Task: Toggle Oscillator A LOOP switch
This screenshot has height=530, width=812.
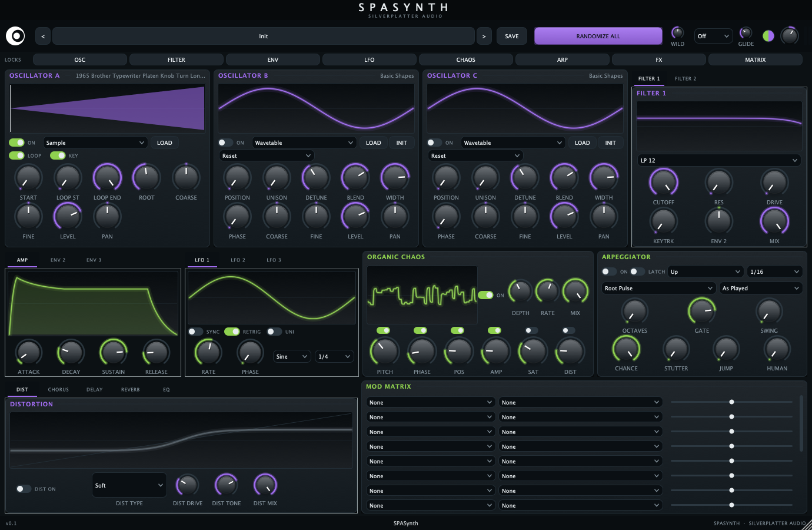Action: tap(16, 155)
